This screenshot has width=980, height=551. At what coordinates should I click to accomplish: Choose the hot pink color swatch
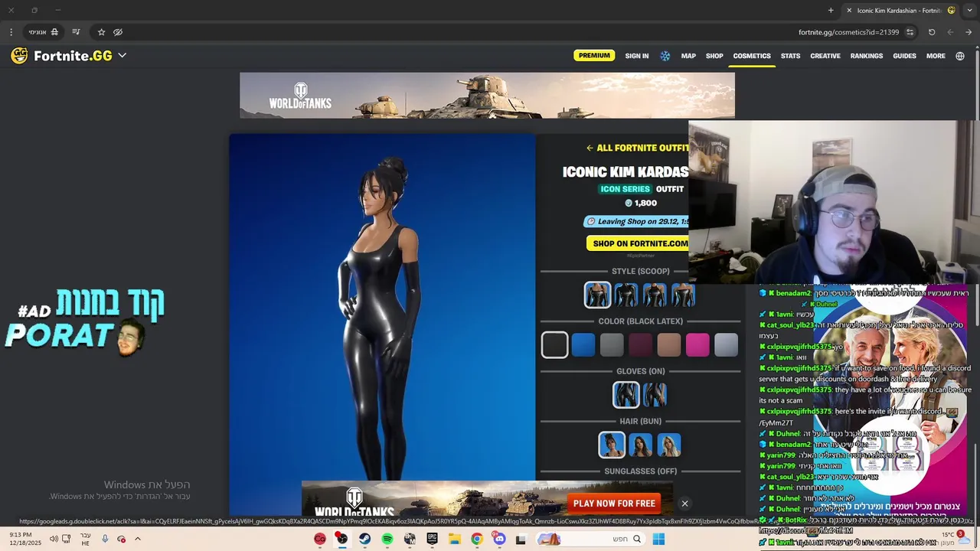pos(697,345)
